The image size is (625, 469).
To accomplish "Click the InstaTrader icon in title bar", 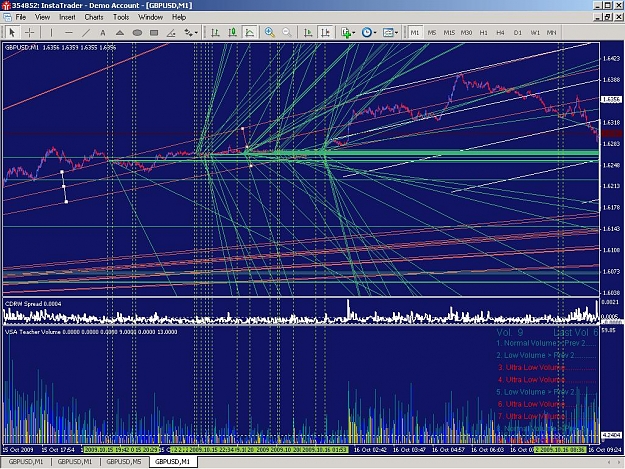I will pyautogui.click(x=6, y=6).
